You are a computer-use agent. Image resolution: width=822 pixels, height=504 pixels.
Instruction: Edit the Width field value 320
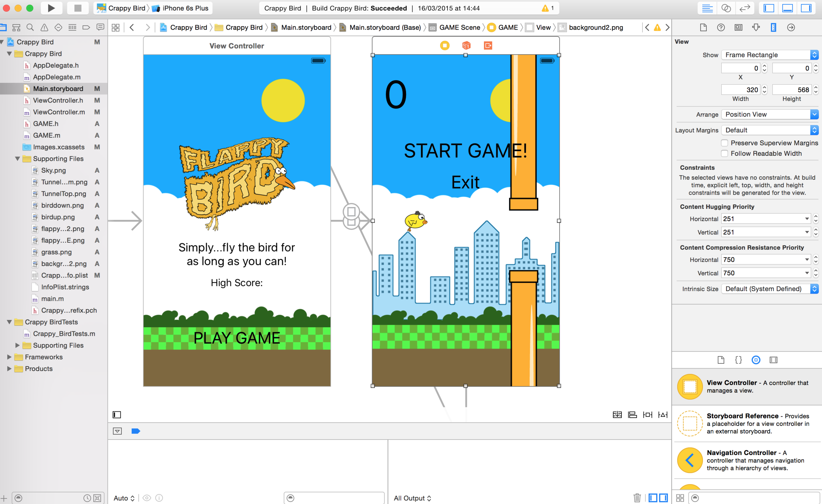740,90
